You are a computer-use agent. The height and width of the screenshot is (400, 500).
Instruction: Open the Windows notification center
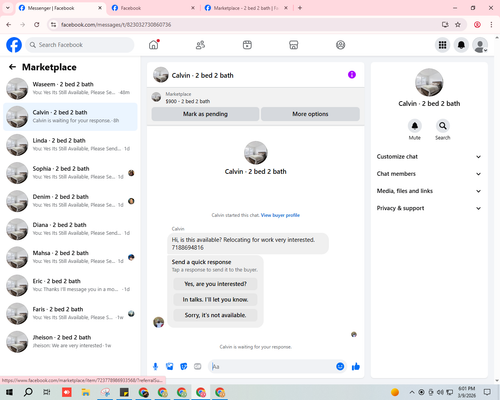pos(487,392)
